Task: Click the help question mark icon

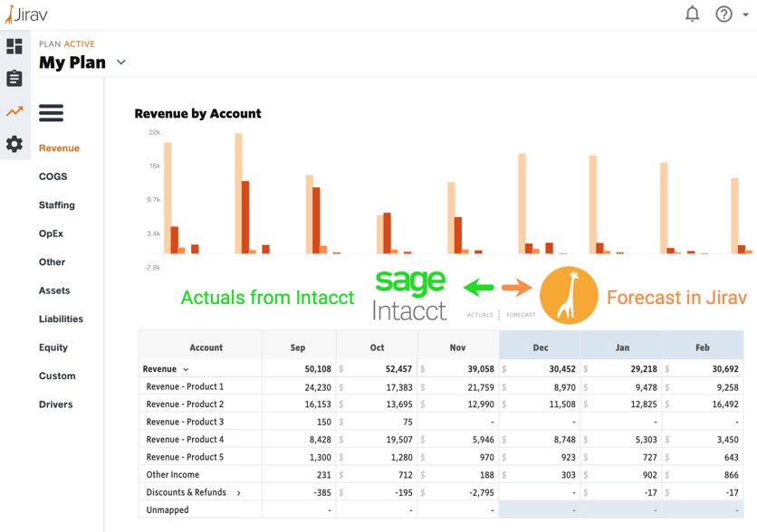Action: pos(722,14)
